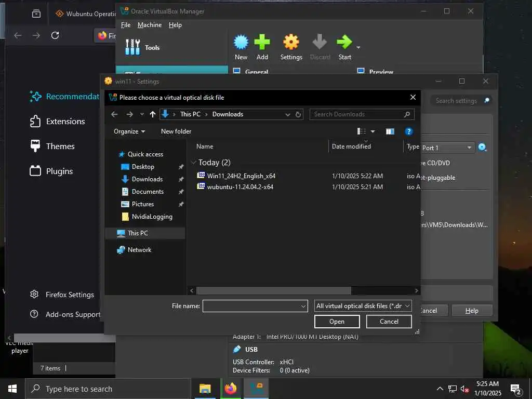Click Help button in win11 Settings
Image resolution: width=532 pixels, height=399 pixels.
point(472,311)
